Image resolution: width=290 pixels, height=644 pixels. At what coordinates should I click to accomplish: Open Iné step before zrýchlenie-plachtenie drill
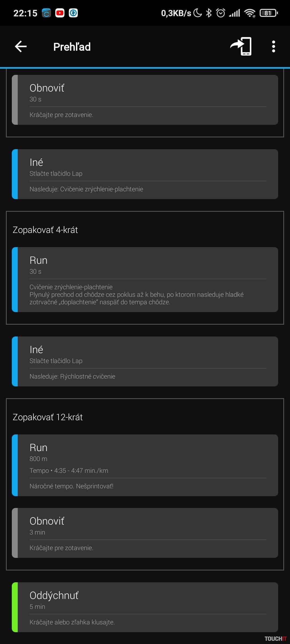(145, 174)
